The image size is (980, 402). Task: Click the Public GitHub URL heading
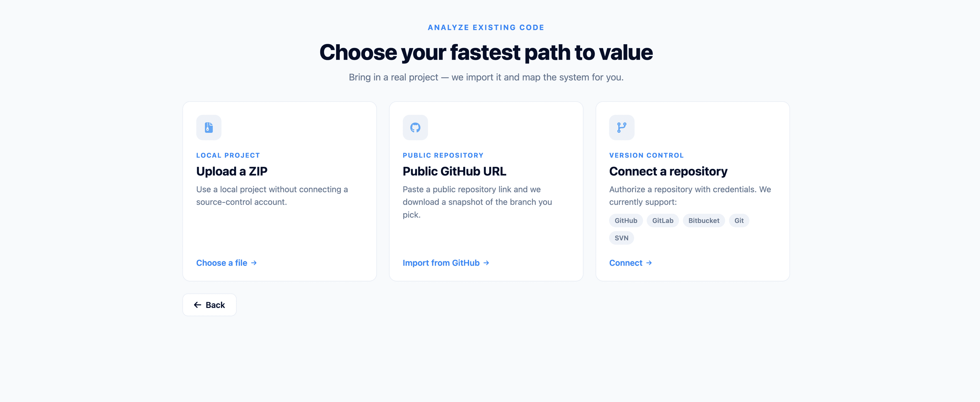click(454, 171)
